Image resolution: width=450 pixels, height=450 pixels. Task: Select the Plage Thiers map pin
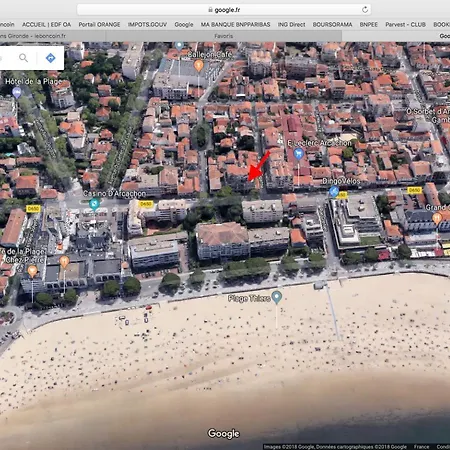[x=277, y=297]
